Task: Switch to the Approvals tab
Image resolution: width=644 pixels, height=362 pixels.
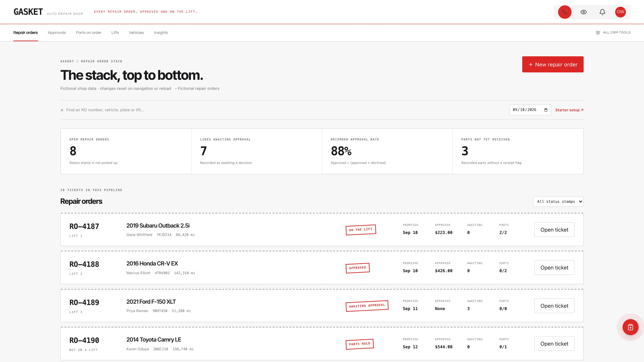Action: click(57, 33)
